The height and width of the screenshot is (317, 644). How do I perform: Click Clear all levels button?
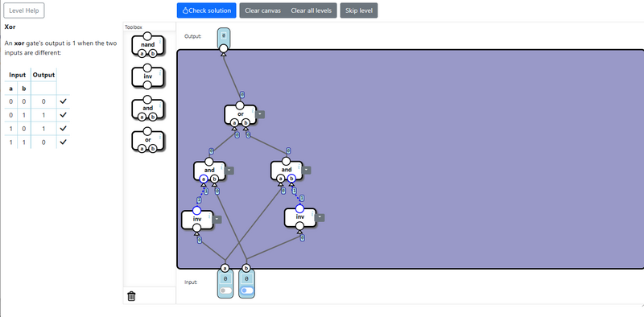(x=311, y=10)
